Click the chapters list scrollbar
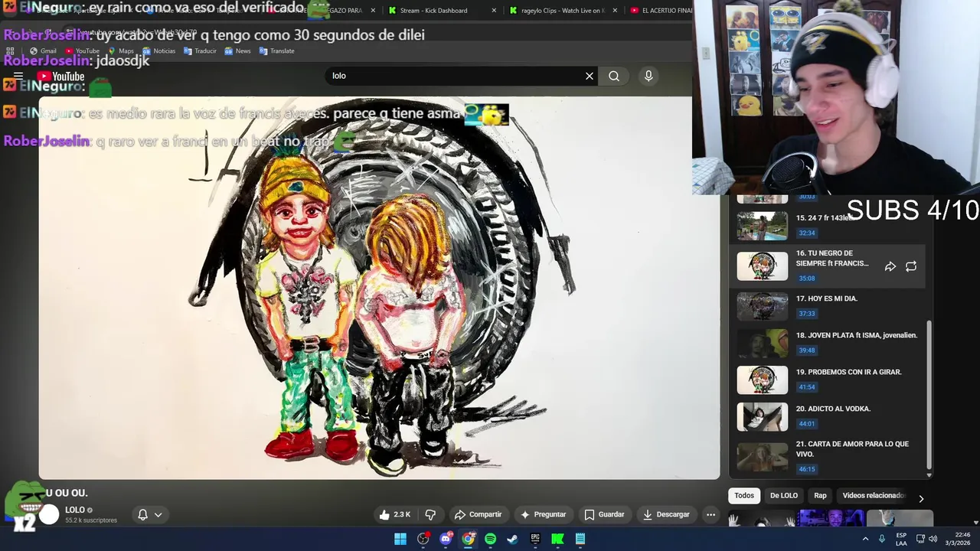 [x=929, y=396]
